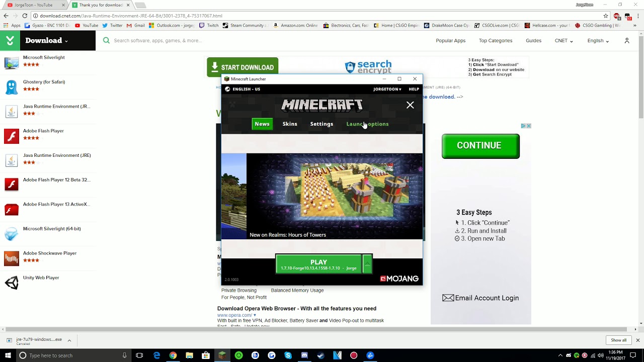This screenshot has height=362, width=644.
Task: Expand the profile arrow beside PLAY
Action: (367, 264)
